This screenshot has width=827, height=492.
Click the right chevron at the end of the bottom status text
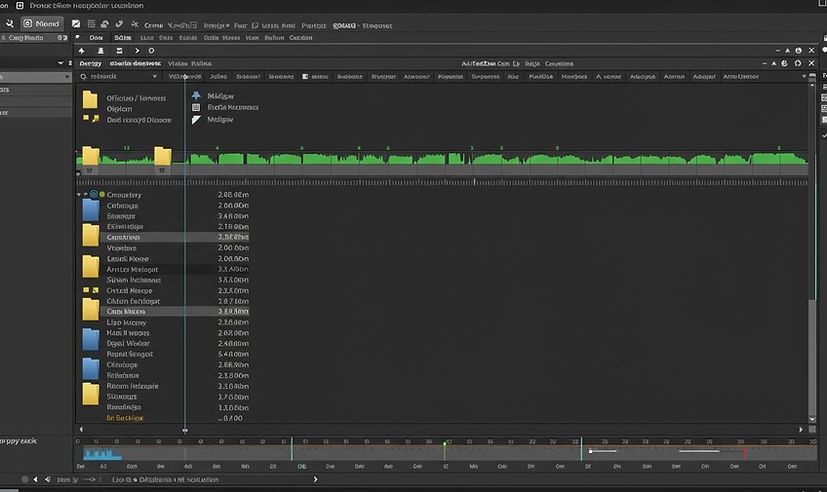[315, 479]
